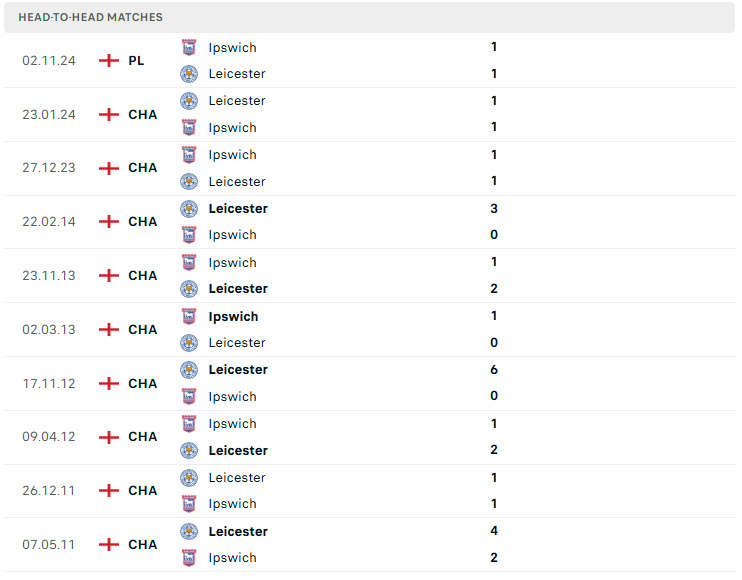The width and height of the screenshot is (742, 580).
Task: Select bold Leicester in 23.11.13 match
Action: (x=238, y=289)
